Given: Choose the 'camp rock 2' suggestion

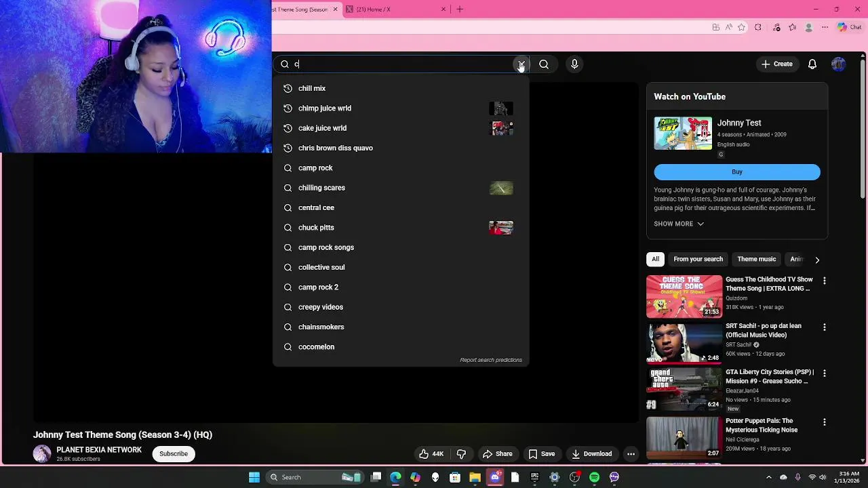Looking at the screenshot, I should (400, 287).
